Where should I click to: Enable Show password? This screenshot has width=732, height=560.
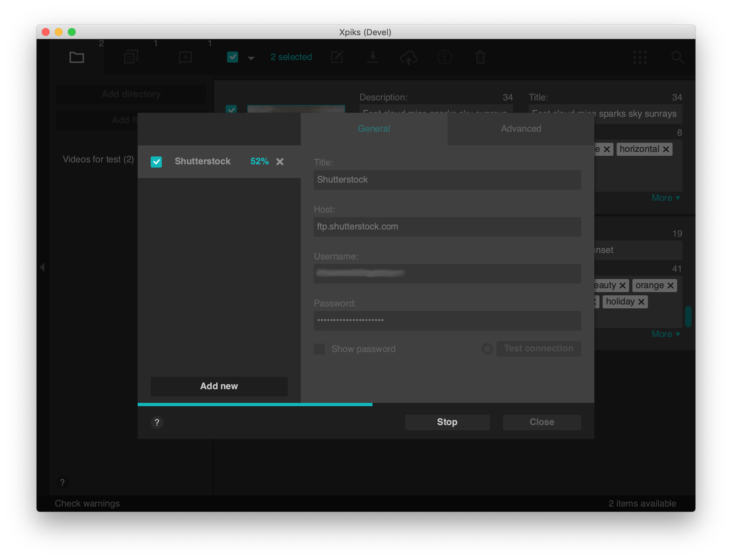(319, 349)
